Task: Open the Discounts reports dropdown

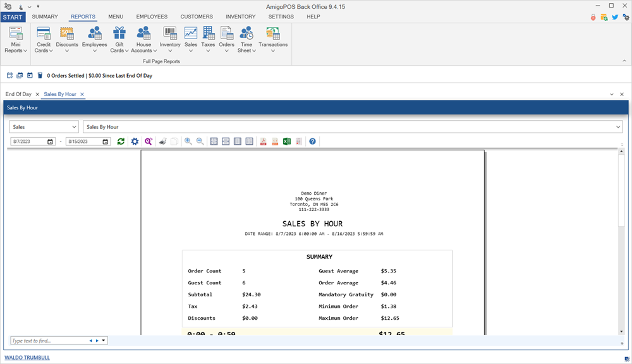Action: 67,40
